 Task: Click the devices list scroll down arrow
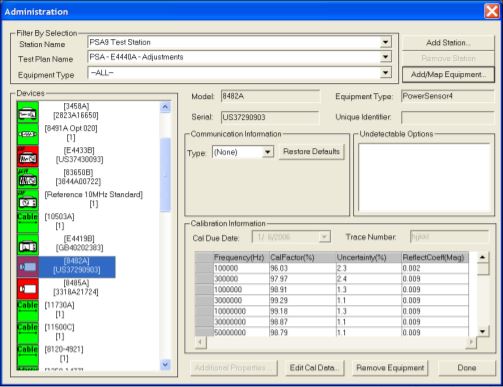(x=165, y=364)
